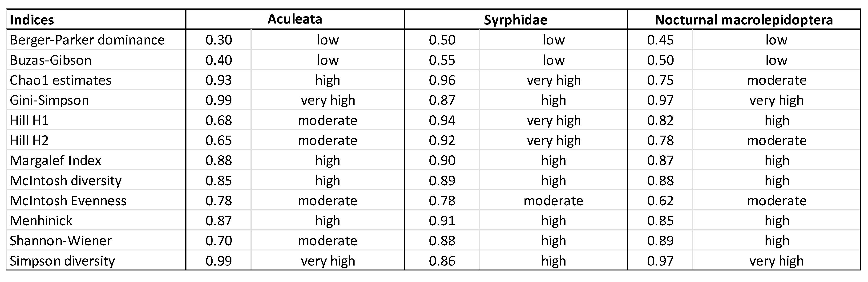Click the Syrphidae column header
868x282 pixels.
pos(516,20)
